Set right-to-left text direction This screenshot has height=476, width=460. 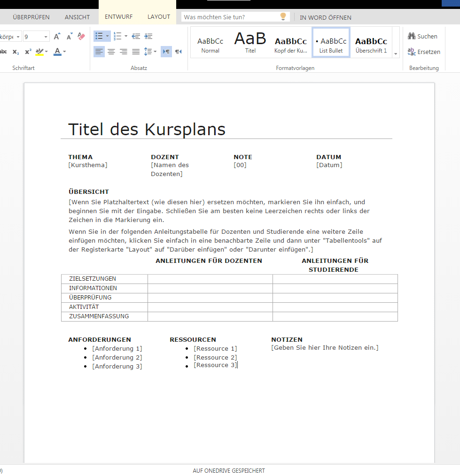pos(179,52)
